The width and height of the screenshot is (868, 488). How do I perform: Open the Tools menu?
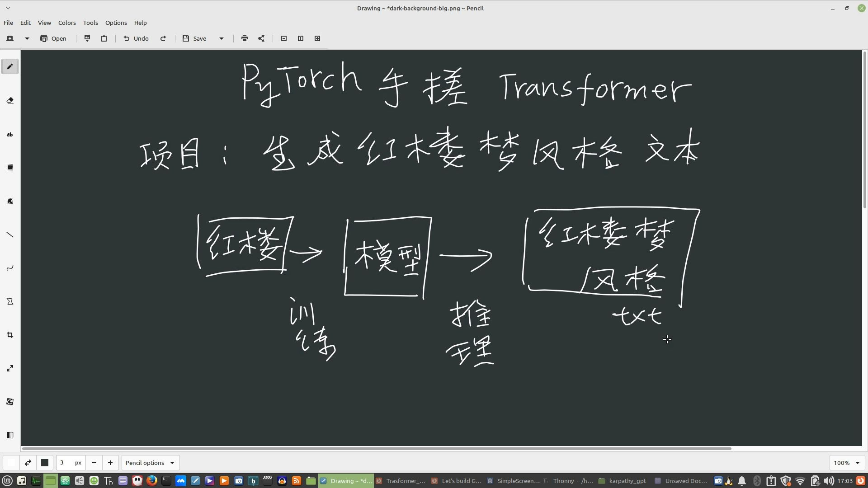tap(90, 23)
